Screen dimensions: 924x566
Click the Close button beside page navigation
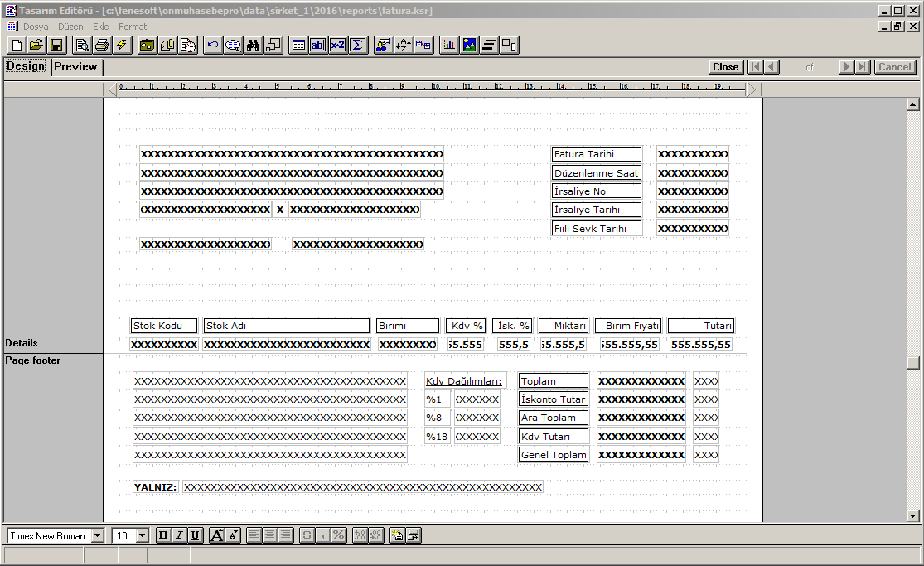pos(725,67)
